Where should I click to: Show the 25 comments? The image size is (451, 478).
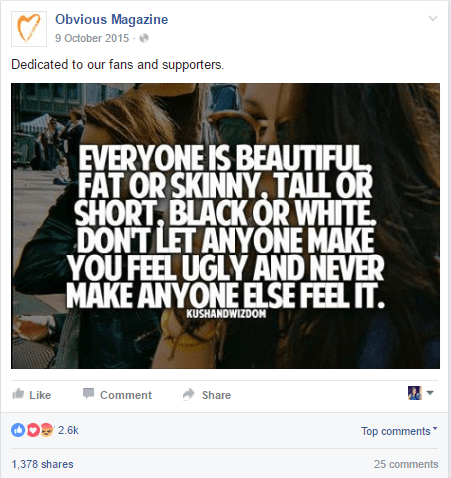[406, 464]
